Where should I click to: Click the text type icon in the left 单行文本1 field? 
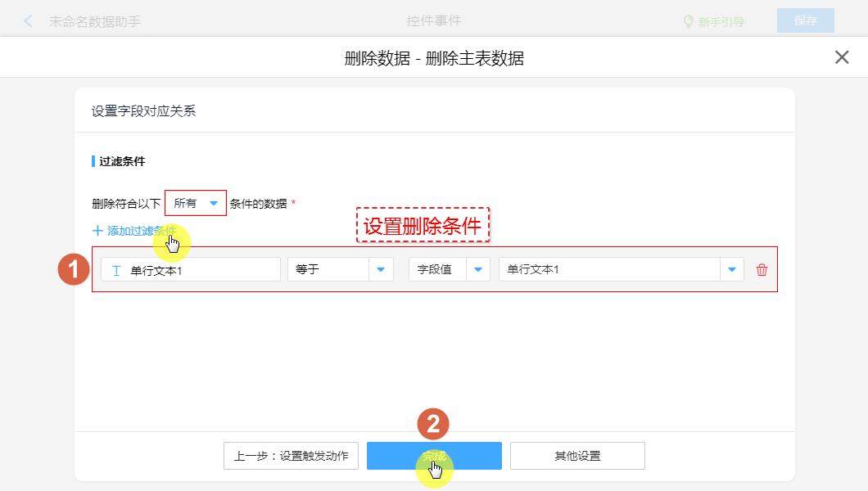pyautogui.click(x=116, y=270)
